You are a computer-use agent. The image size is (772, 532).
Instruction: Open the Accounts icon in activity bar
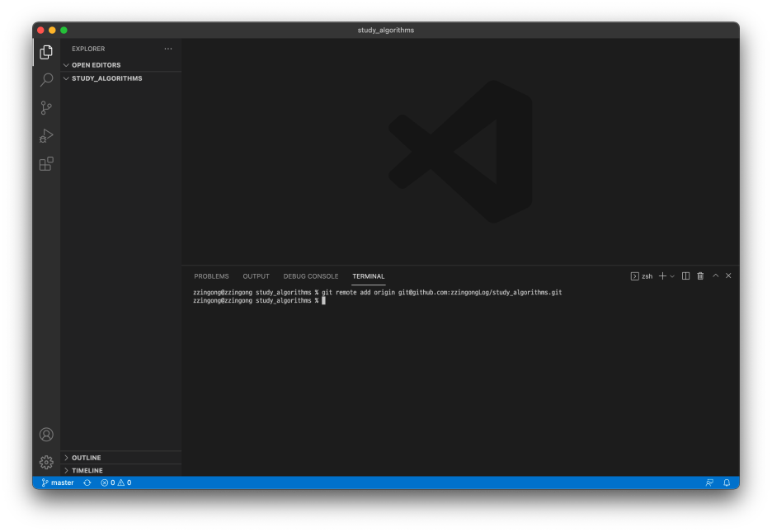coord(46,435)
